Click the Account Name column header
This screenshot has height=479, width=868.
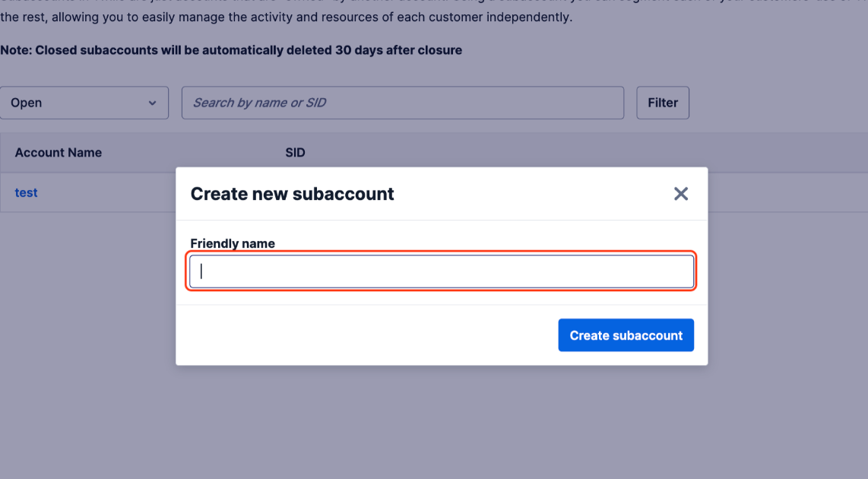pos(59,153)
